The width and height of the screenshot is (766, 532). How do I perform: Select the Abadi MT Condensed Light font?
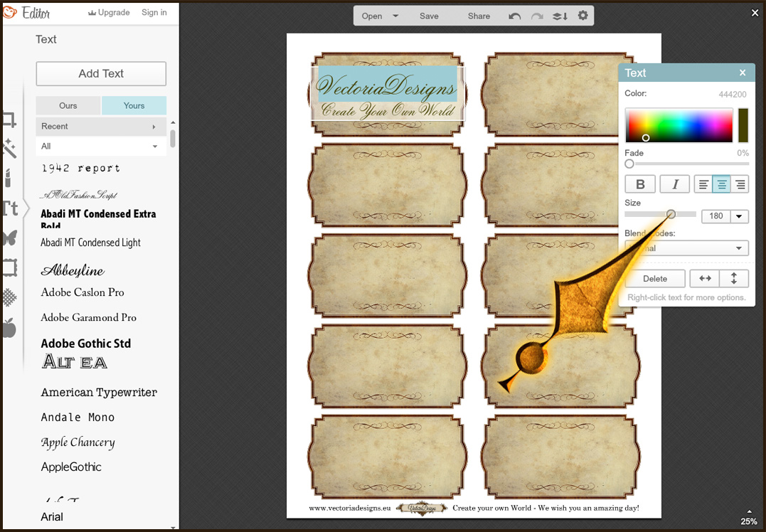click(91, 243)
